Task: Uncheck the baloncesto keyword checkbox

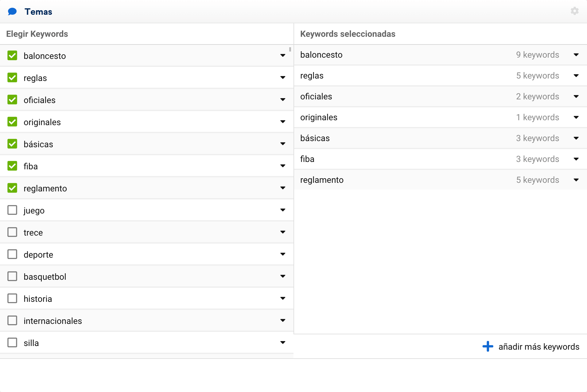Action: 12,56
